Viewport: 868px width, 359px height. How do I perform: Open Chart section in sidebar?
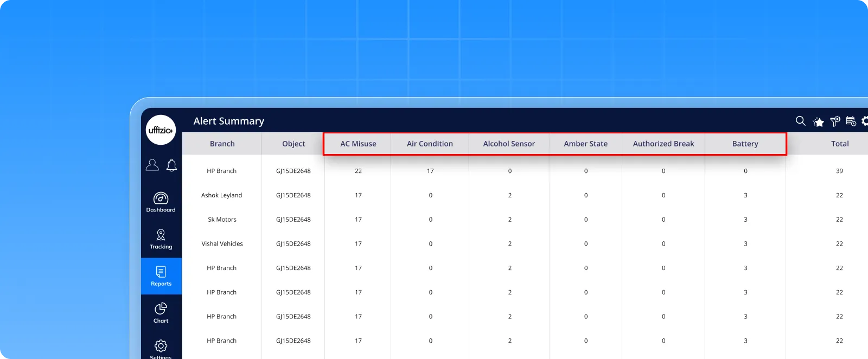tap(161, 313)
